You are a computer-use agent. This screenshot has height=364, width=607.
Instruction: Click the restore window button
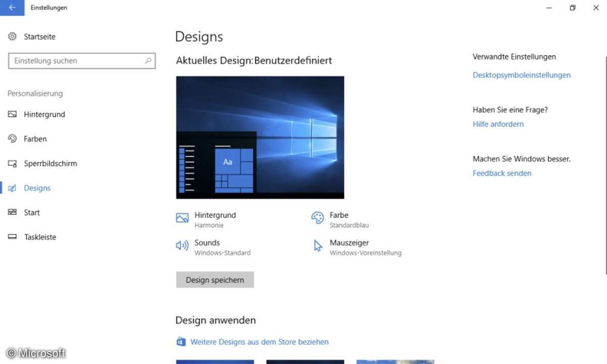pos(572,8)
